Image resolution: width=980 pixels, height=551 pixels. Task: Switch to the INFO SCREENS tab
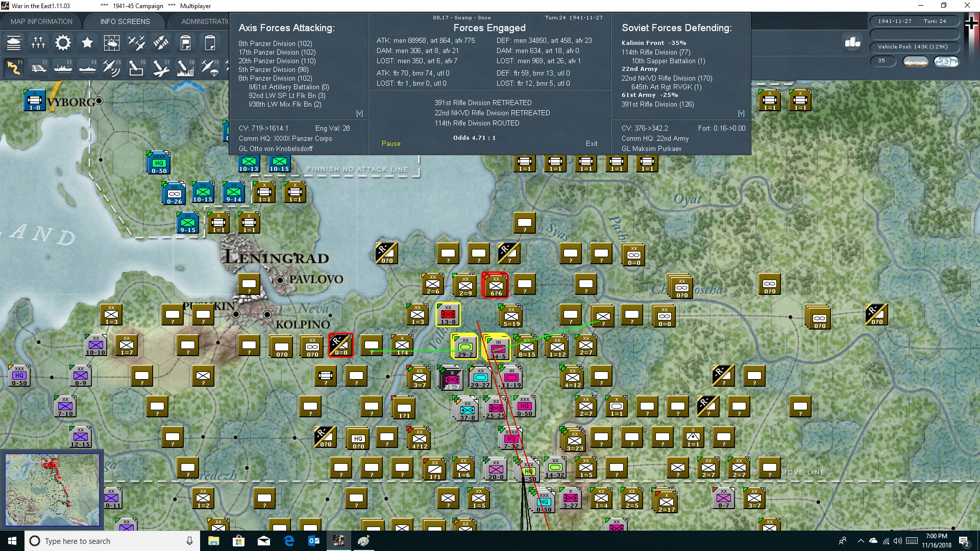125,21
